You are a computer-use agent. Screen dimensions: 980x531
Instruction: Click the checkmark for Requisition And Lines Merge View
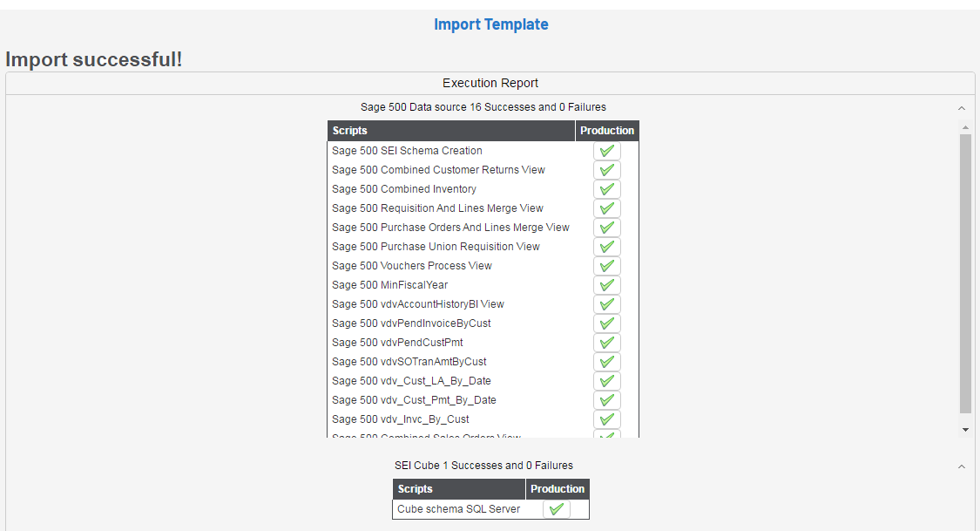coord(607,208)
